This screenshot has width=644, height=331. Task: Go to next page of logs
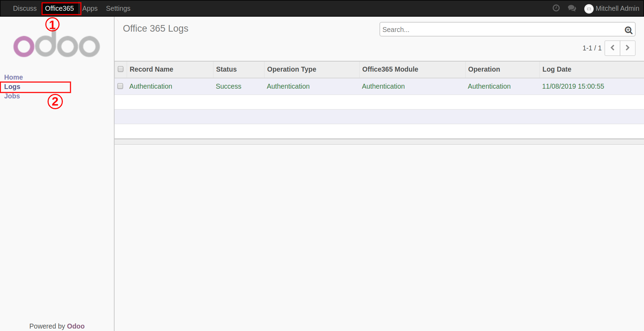pos(628,48)
